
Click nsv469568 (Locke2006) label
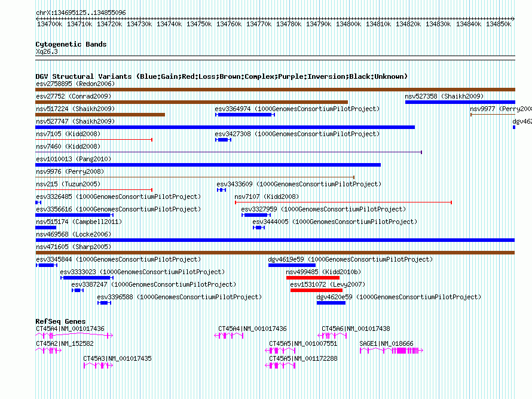click(74, 234)
